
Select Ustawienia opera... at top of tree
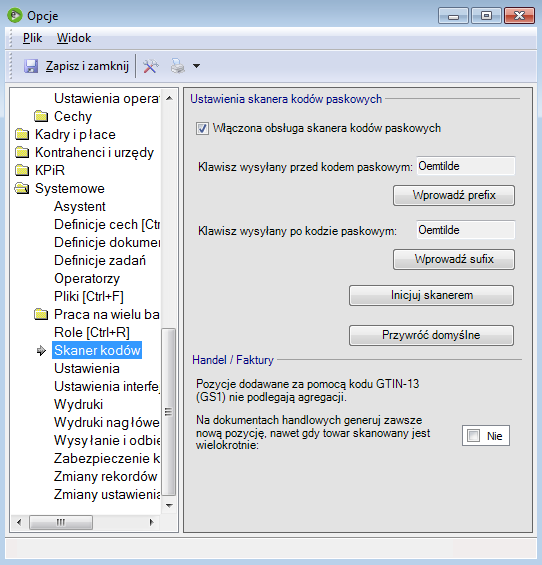tap(107, 98)
